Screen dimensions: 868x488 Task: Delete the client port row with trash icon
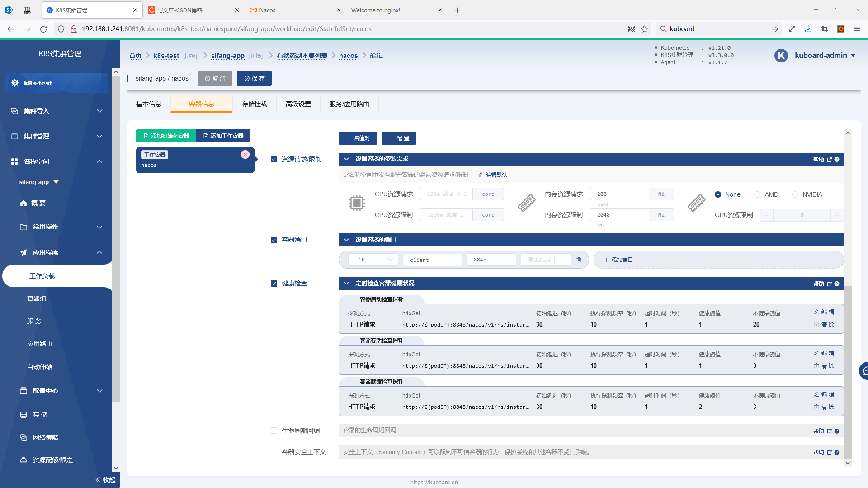pyautogui.click(x=579, y=260)
